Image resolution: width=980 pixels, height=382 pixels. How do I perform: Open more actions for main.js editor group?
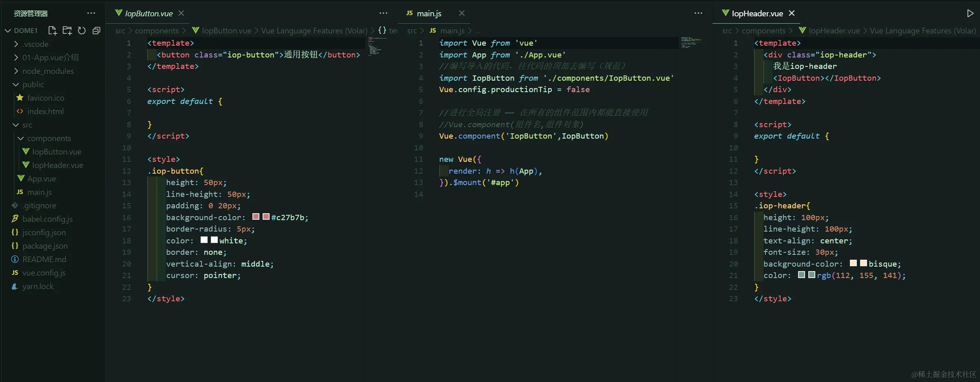698,13
